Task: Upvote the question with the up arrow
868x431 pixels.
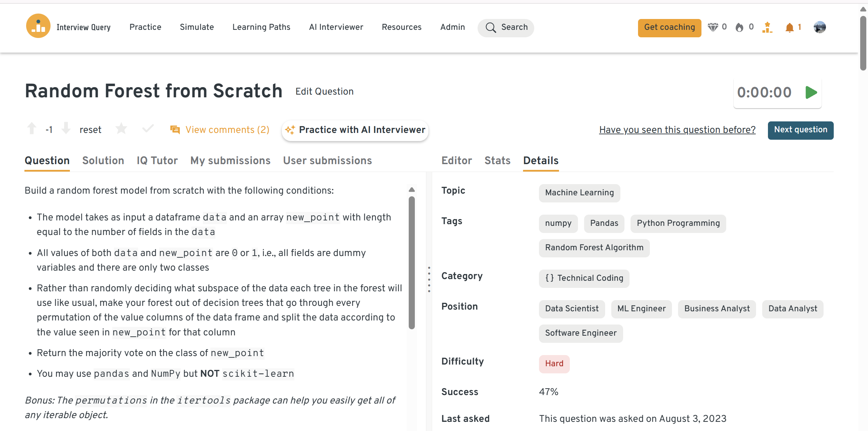Action: click(x=32, y=129)
